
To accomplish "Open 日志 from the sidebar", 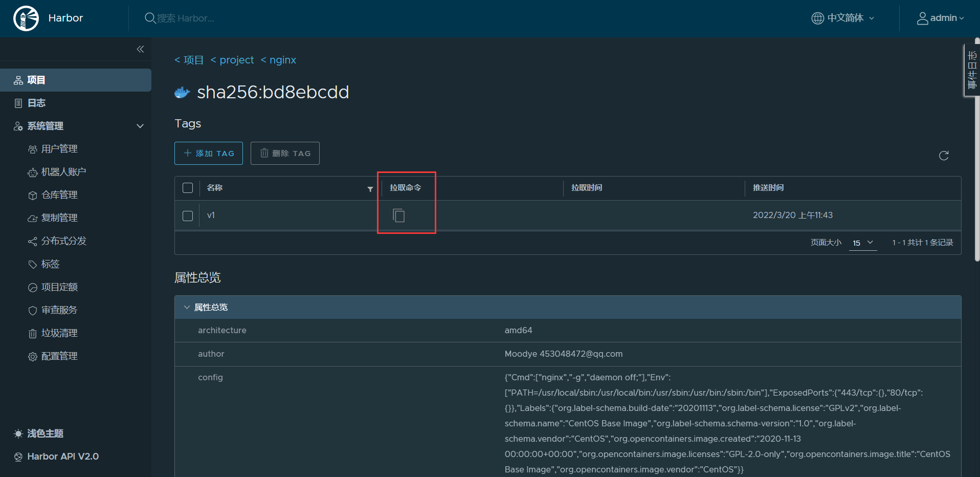I will pos(36,103).
